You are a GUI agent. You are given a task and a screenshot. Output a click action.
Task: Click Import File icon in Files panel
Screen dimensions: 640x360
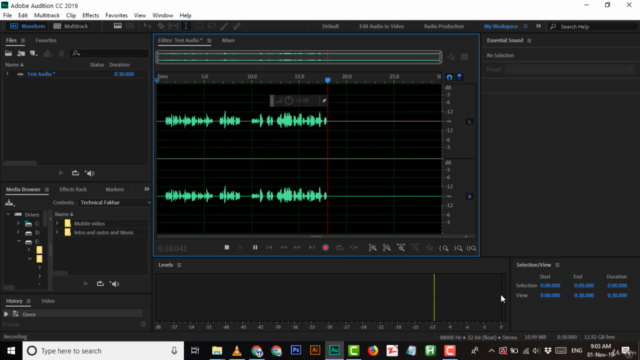click(x=21, y=53)
